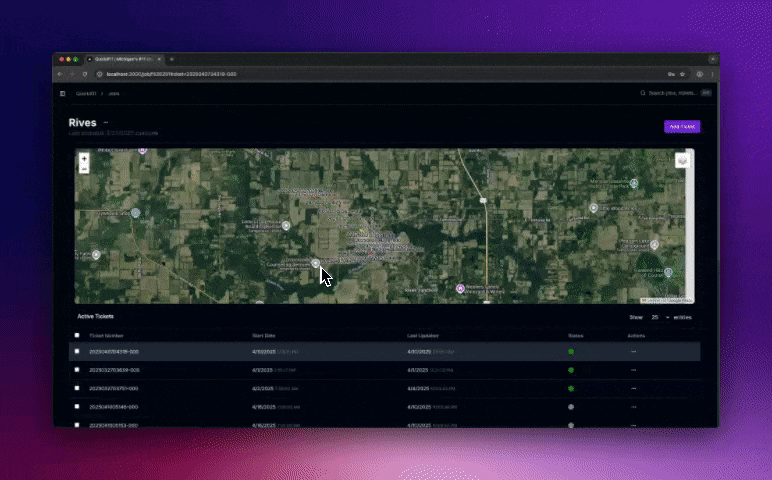Bookmark this page with star icon
Image resolution: width=772 pixels, height=480 pixels.
(682, 74)
